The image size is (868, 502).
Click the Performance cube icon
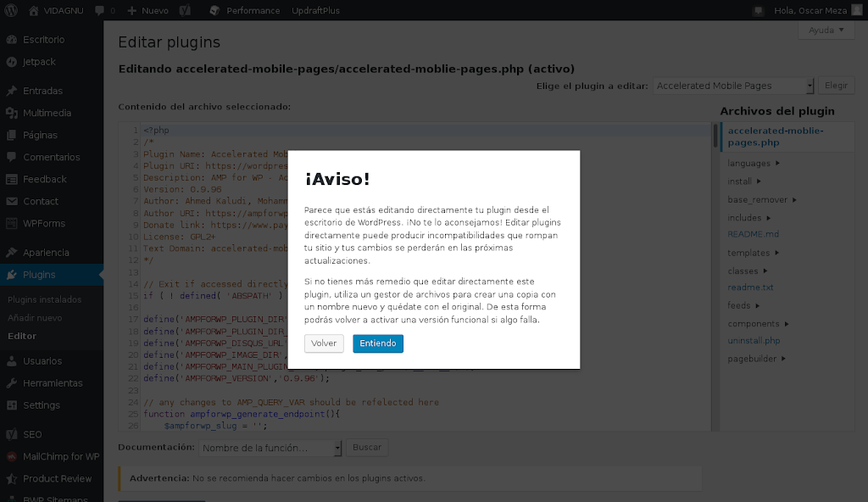pos(214,10)
